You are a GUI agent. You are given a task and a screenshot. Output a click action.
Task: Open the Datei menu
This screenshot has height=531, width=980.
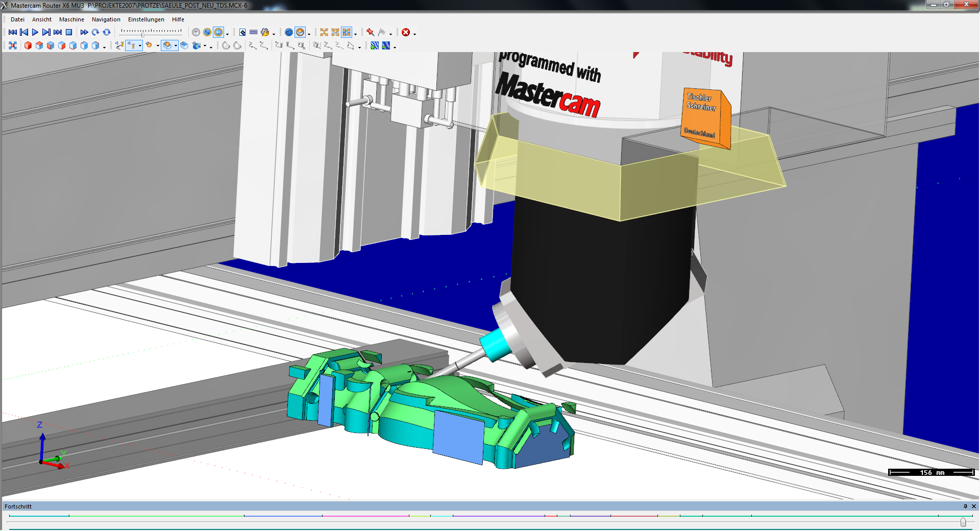tap(17, 19)
